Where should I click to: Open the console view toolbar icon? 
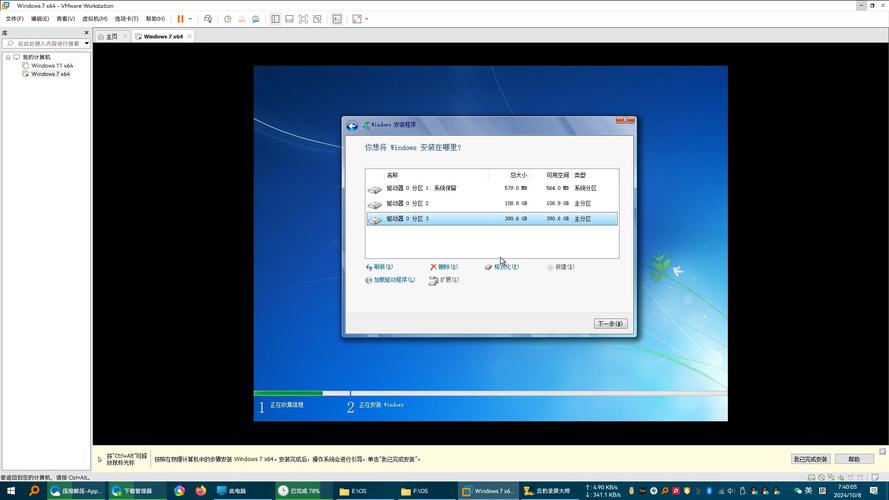coord(337,19)
